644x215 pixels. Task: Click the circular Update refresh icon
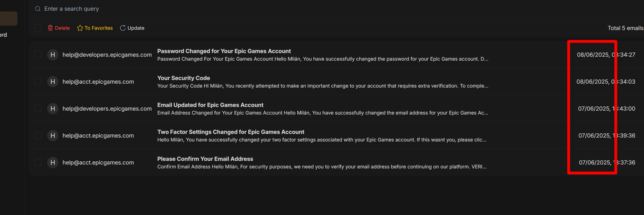pos(123,28)
